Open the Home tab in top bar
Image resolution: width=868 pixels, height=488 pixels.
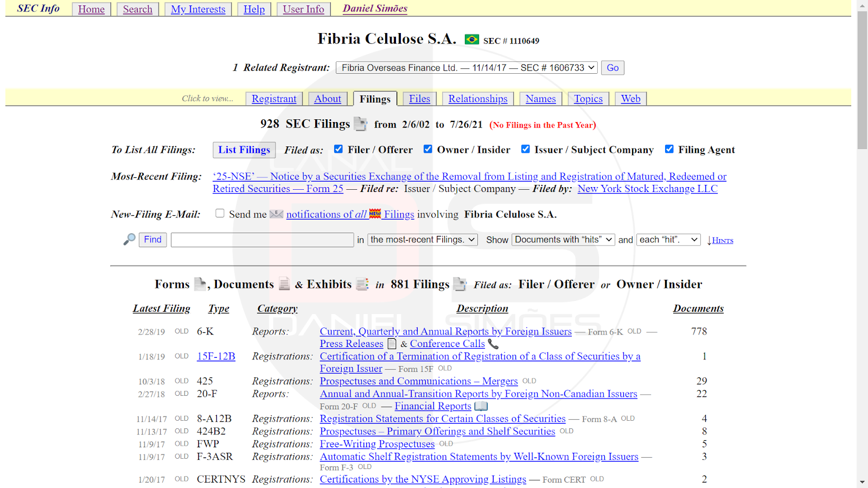tap(91, 9)
